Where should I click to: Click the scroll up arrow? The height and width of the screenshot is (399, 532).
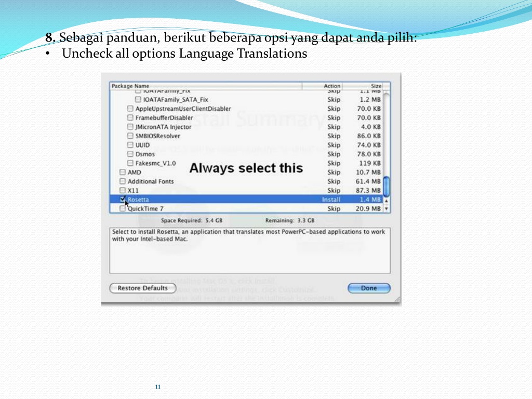[x=386, y=201]
